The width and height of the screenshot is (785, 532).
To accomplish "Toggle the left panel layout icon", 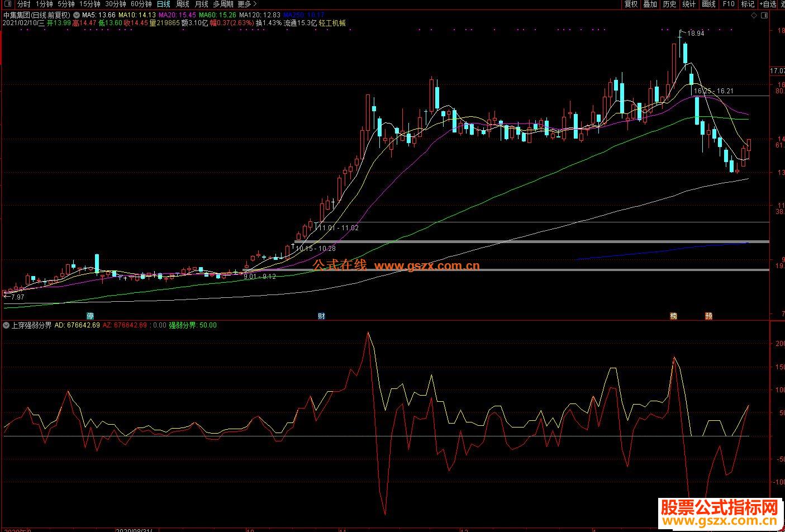I will coord(8,4).
